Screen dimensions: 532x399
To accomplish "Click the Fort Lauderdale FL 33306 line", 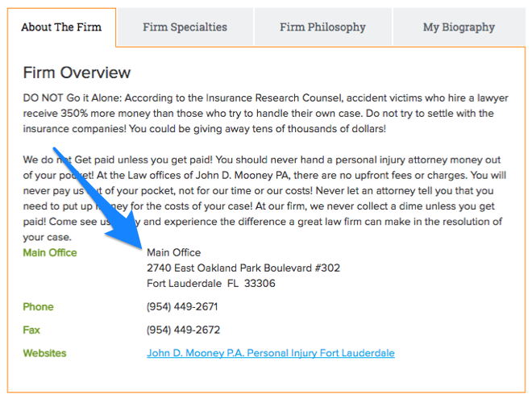I will (x=210, y=283).
